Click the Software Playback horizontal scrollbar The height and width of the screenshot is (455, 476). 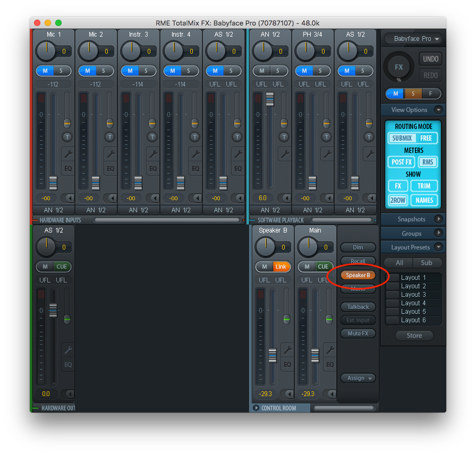coord(342,220)
